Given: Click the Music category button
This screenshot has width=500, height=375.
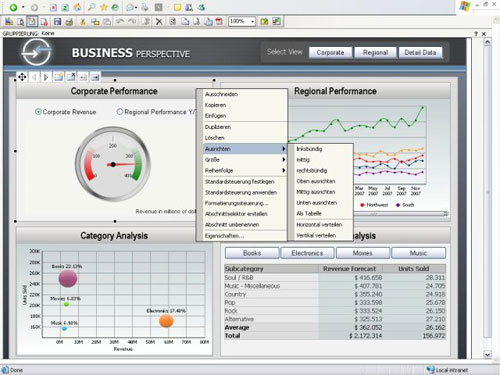Looking at the screenshot, I should (418, 253).
